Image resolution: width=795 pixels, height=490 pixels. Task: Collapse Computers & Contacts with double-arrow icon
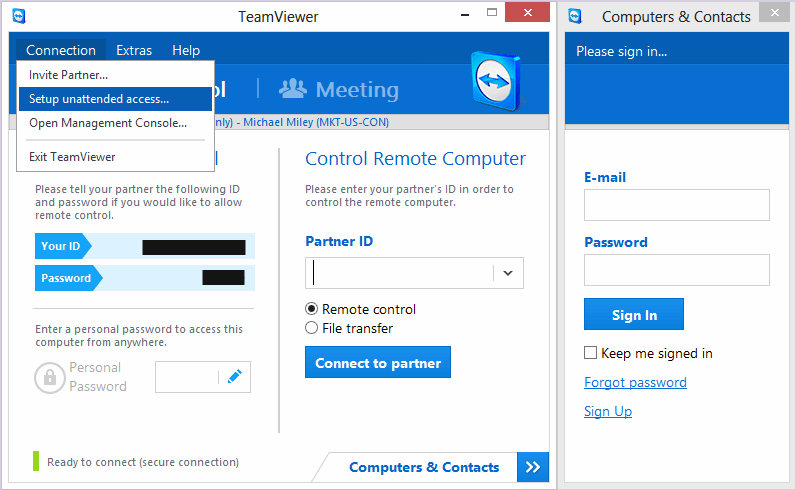[x=532, y=467]
